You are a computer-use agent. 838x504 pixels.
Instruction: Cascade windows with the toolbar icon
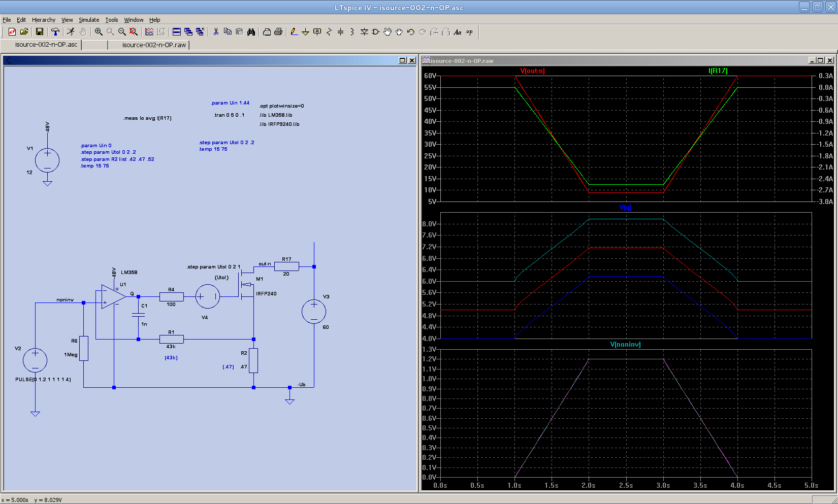188,31
